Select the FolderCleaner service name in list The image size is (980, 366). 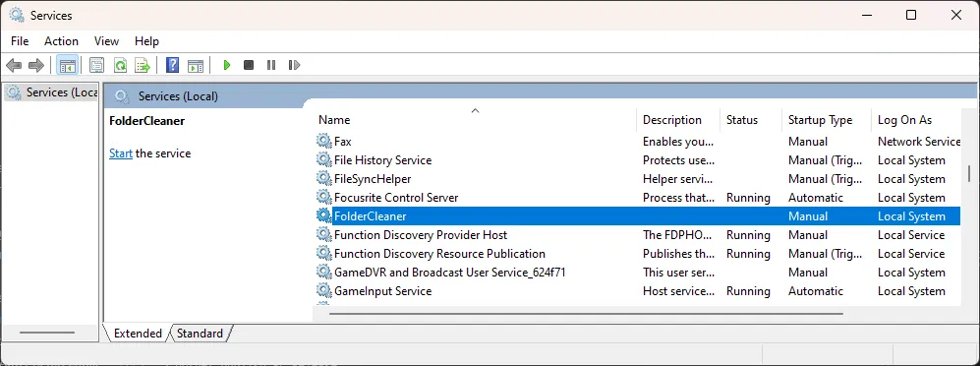click(370, 216)
